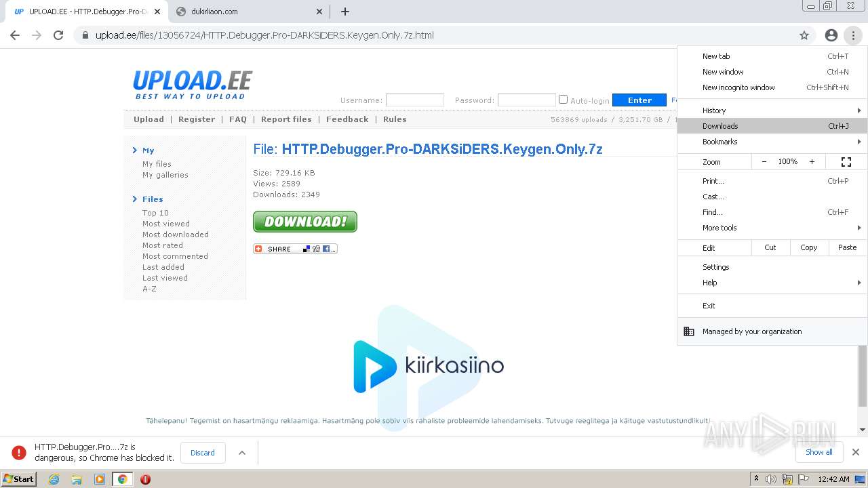Close the dukirliaon.com tab
This screenshot has width=868, height=488.
319,12
